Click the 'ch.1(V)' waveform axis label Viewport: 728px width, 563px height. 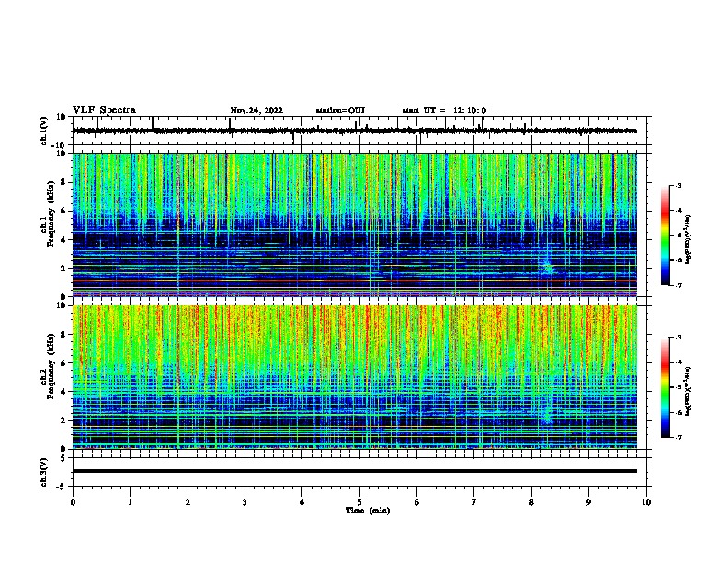click(x=43, y=131)
